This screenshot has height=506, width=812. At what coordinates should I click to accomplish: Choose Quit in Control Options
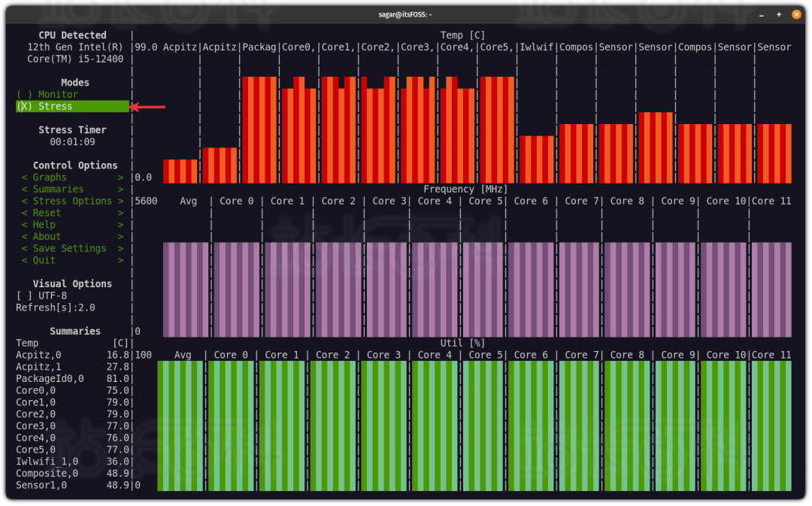pos(72,260)
